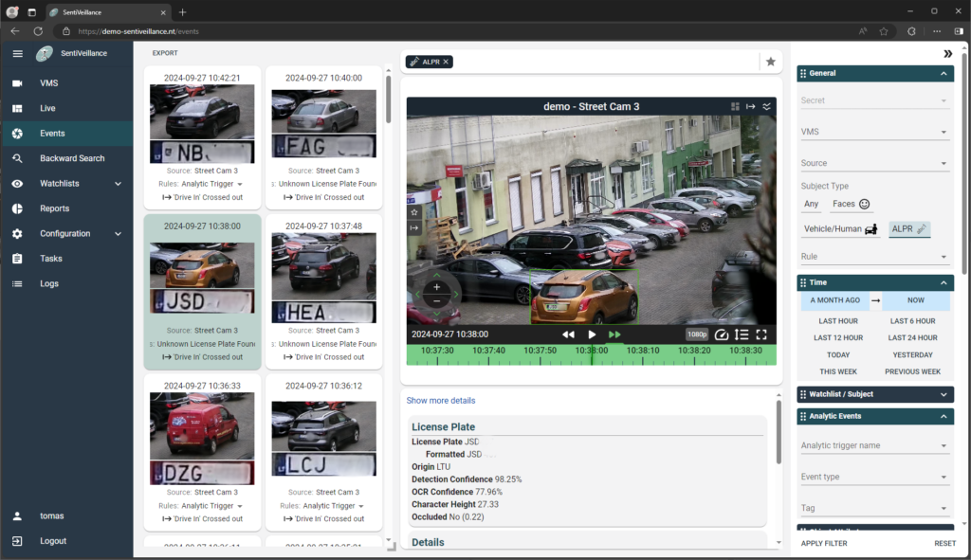The image size is (971, 560).
Task: Open Backward Search in sidebar
Action: pyautogui.click(x=72, y=158)
